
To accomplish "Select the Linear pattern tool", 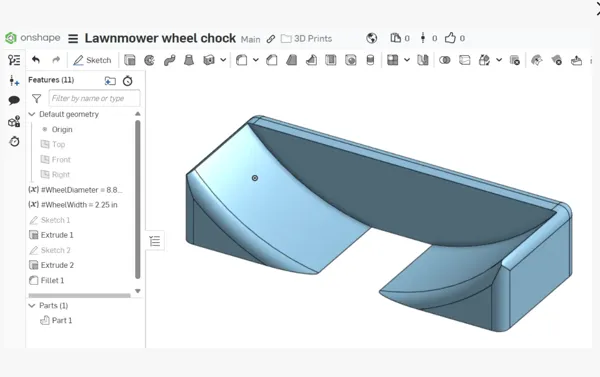I will click(x=393, y=60).
